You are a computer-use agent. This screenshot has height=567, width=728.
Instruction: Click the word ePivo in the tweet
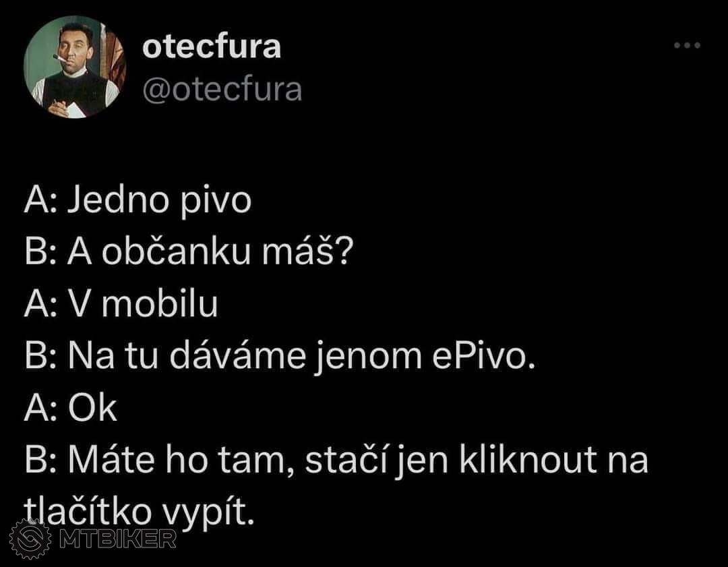click(483, 356)
